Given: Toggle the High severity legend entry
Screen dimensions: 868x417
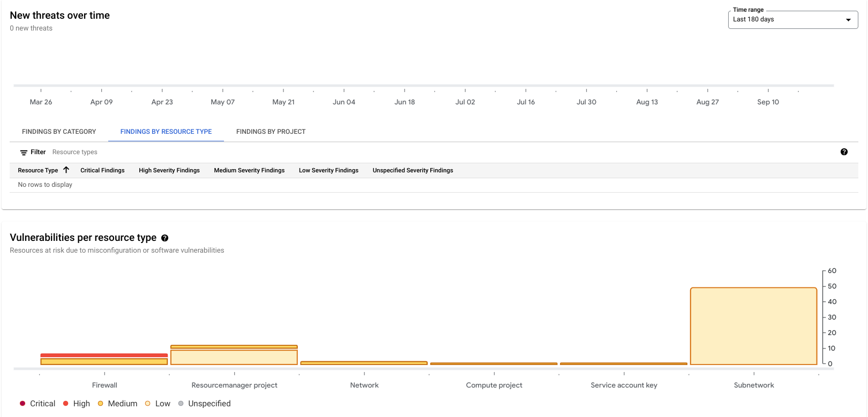Looking at the screenshot, I should coord(76,404).
